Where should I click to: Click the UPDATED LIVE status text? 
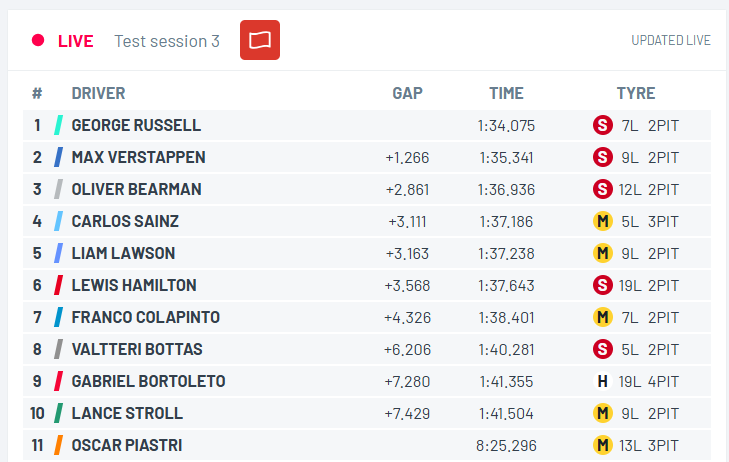click(x=670, y=41)
